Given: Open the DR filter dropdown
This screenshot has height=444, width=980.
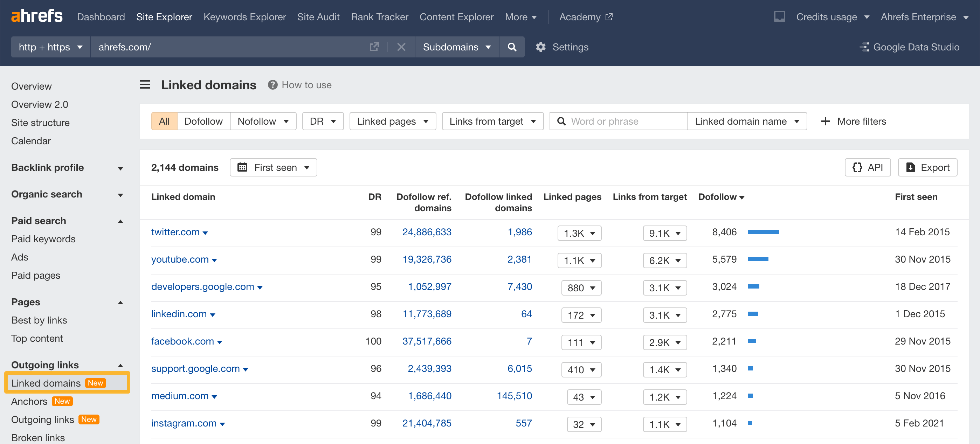Looking at the screenshot, I should click(x=323, y=121).
